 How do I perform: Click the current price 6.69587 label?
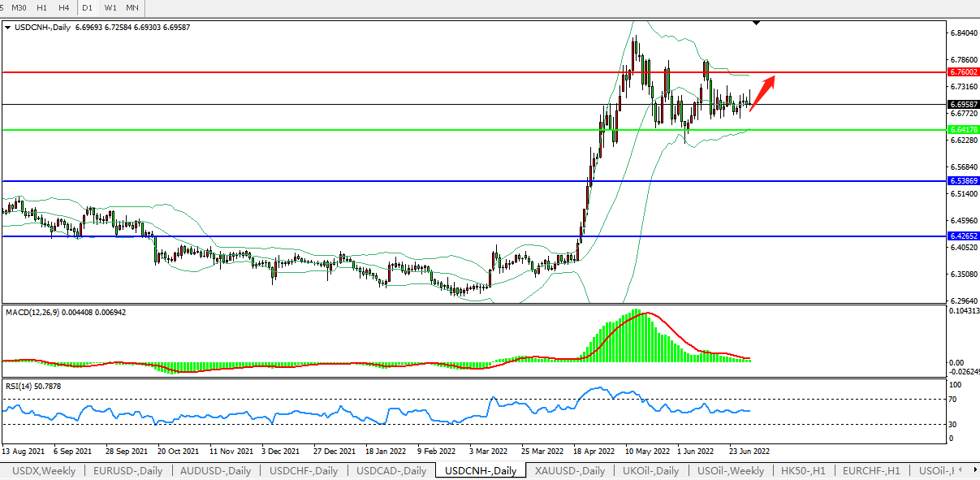[963, 105]
